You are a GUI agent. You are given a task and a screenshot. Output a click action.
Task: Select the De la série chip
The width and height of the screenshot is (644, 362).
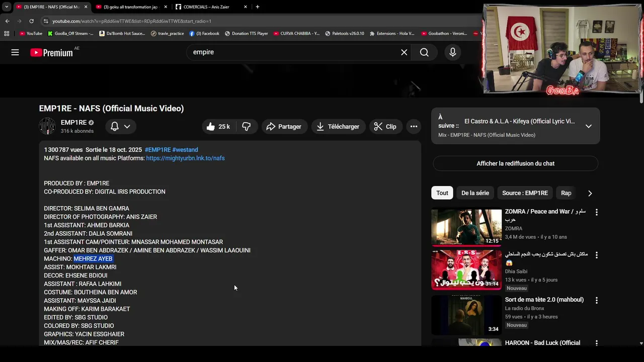pyautogui.click(x=475, y=193)
